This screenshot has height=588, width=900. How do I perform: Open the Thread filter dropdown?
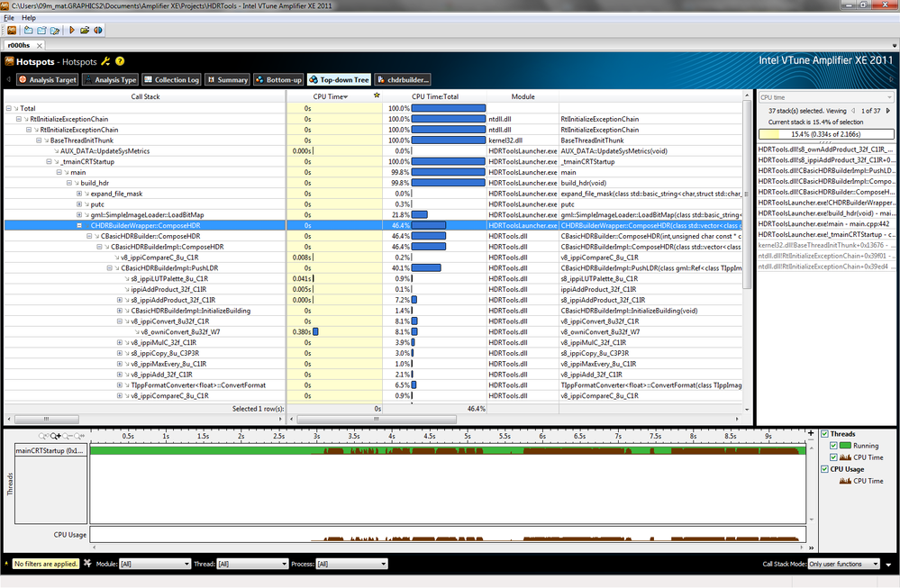pos(252,564)
